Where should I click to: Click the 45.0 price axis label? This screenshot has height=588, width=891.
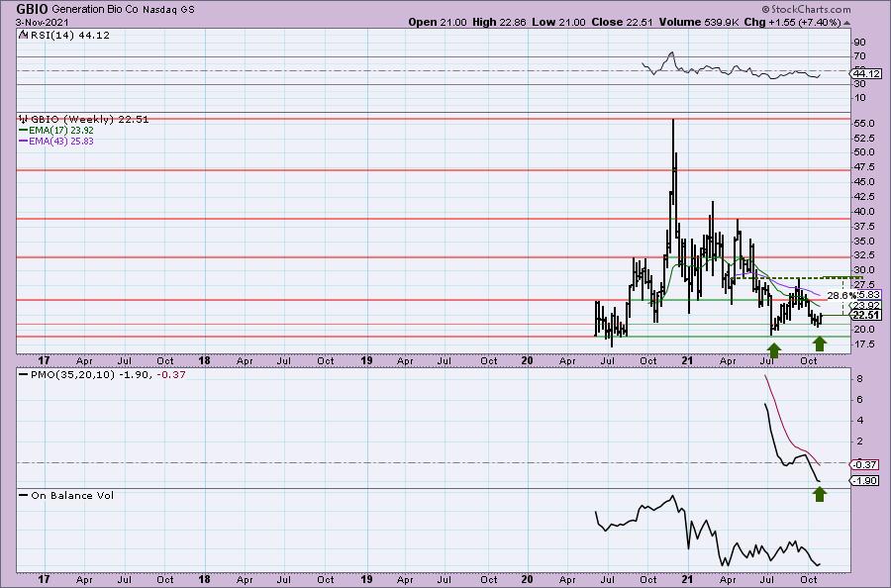[x=864, y=182]
